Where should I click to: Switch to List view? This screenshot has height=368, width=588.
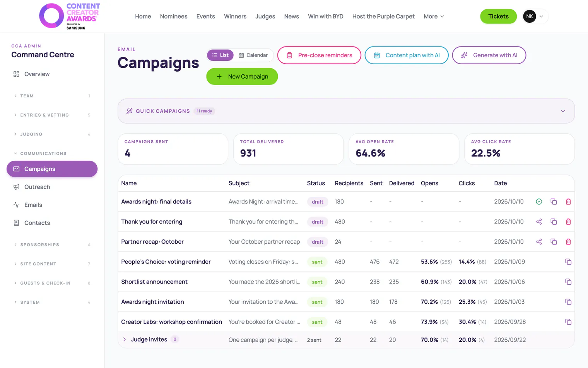point(220,55)
